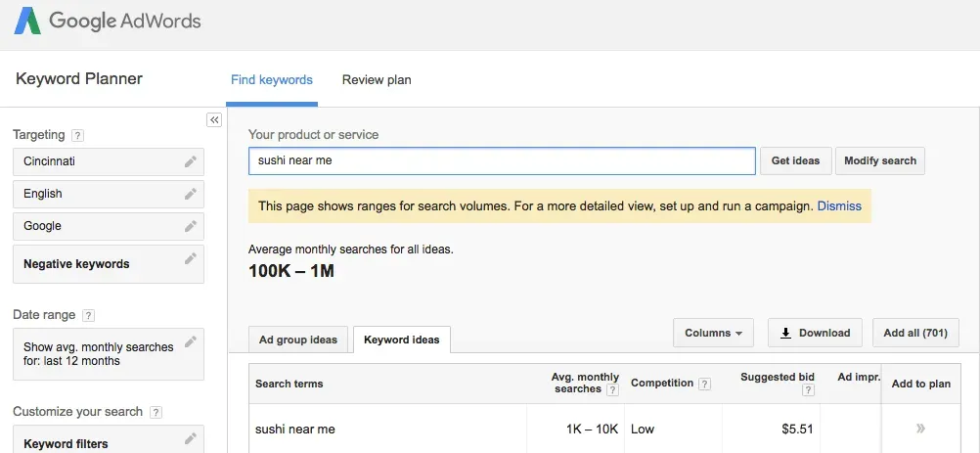Edit date range pencil icon
Viewport: 980px width, 453px height.
click(191, 341)
